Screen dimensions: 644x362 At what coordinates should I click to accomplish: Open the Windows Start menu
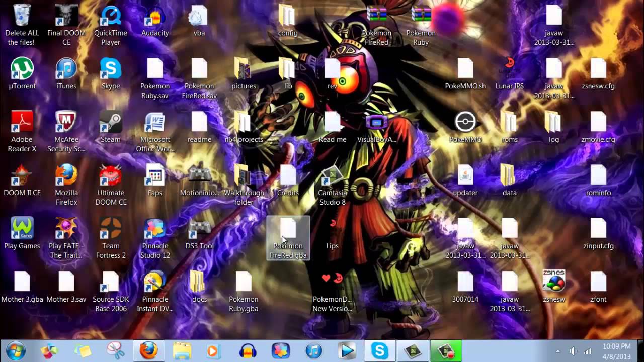point(16,350)
